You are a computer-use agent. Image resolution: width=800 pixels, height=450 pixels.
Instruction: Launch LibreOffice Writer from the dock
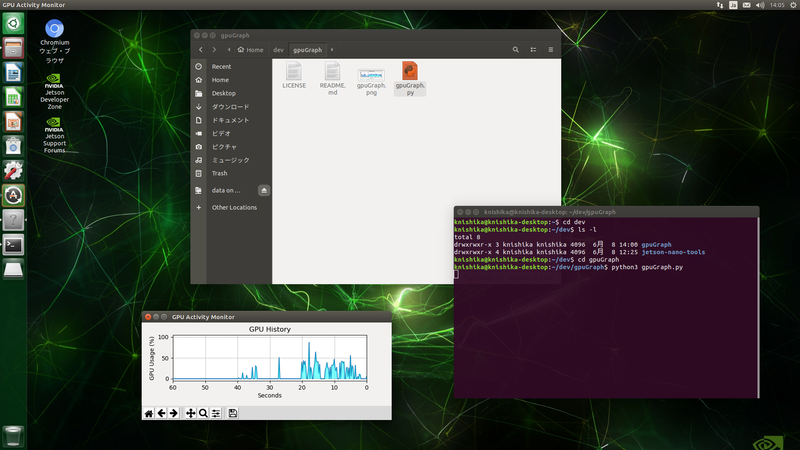pos(13,72)
